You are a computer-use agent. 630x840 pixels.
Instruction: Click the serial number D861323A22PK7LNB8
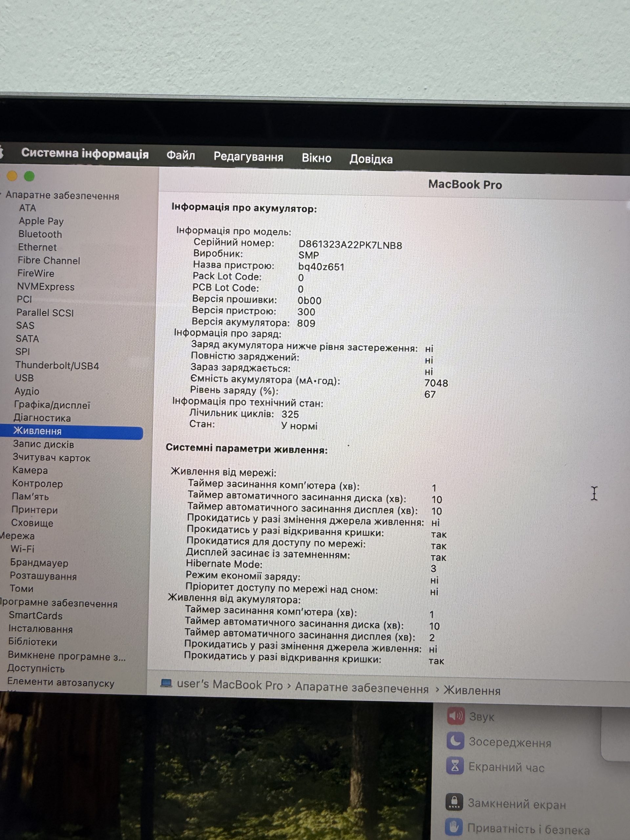350,245
